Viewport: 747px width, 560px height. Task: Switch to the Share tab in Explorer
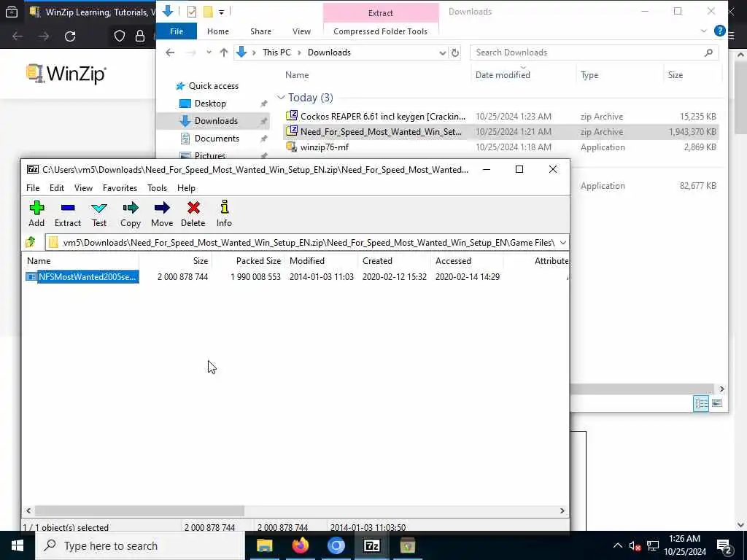click(x=260, y=31)
